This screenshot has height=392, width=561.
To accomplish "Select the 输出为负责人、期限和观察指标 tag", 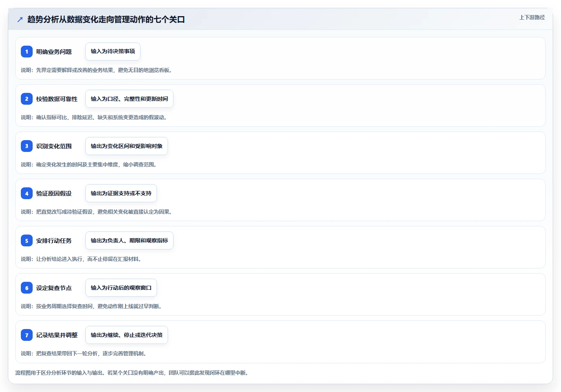I will [x=129, y=240].
